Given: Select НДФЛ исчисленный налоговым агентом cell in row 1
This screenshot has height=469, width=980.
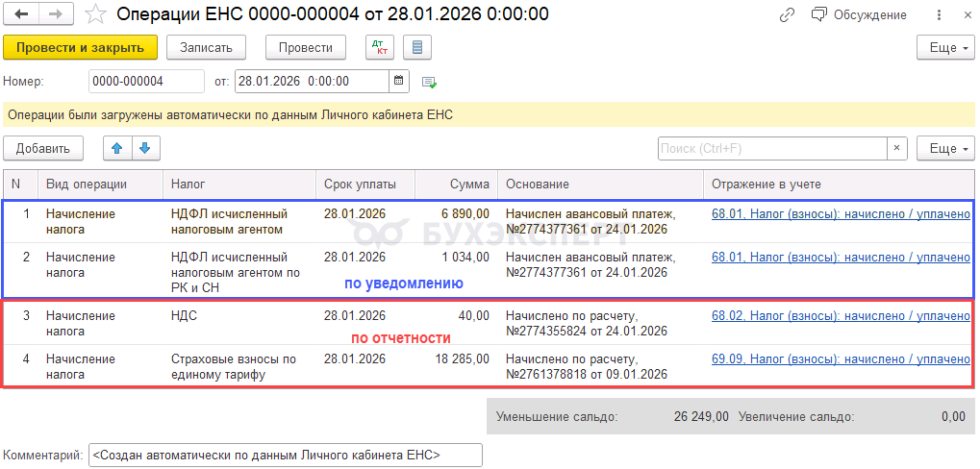Looking at the screenshot, I should click(239, 222).
